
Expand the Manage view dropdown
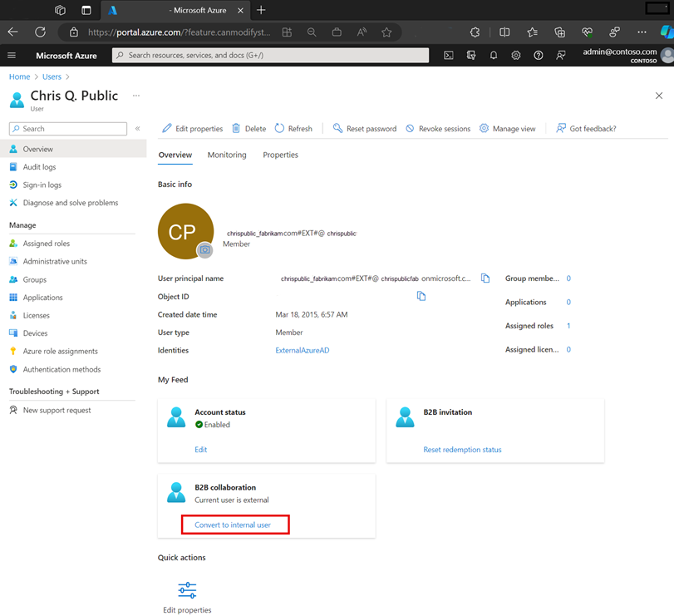(x=507, y=129)
